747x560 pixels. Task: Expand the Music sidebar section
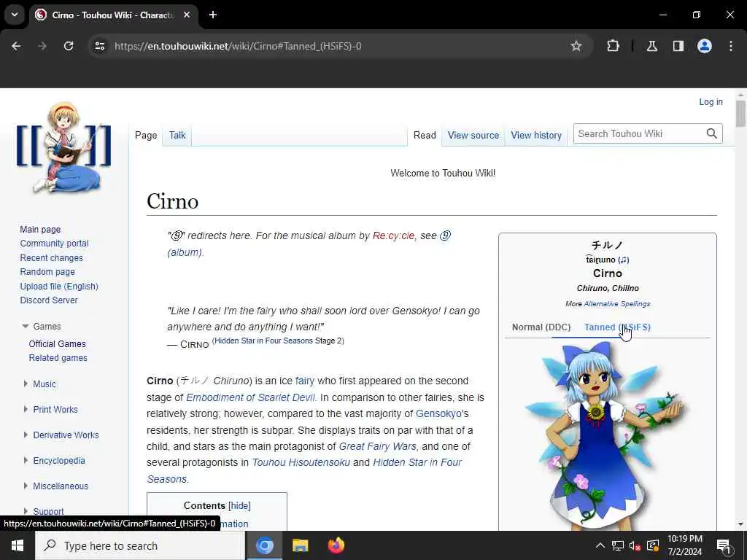point(26,384)
